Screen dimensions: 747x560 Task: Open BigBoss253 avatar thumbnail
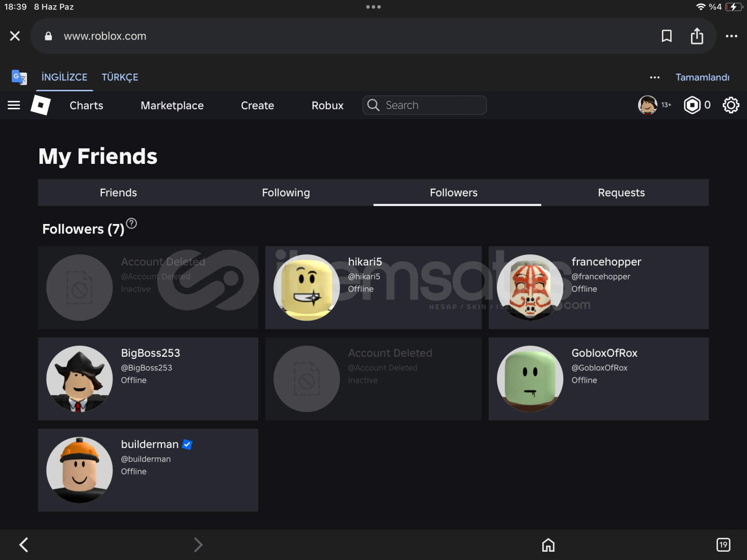tap(79, 379)
